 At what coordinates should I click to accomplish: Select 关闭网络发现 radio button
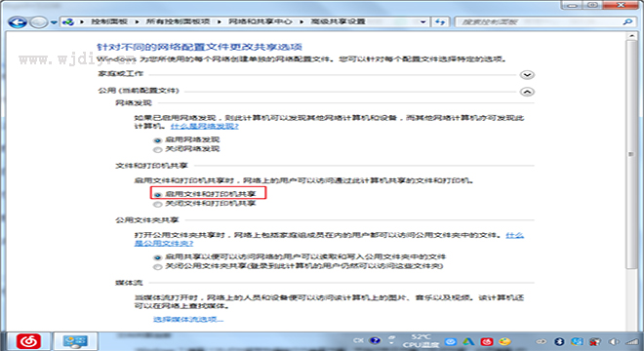(x=157, y=149)
